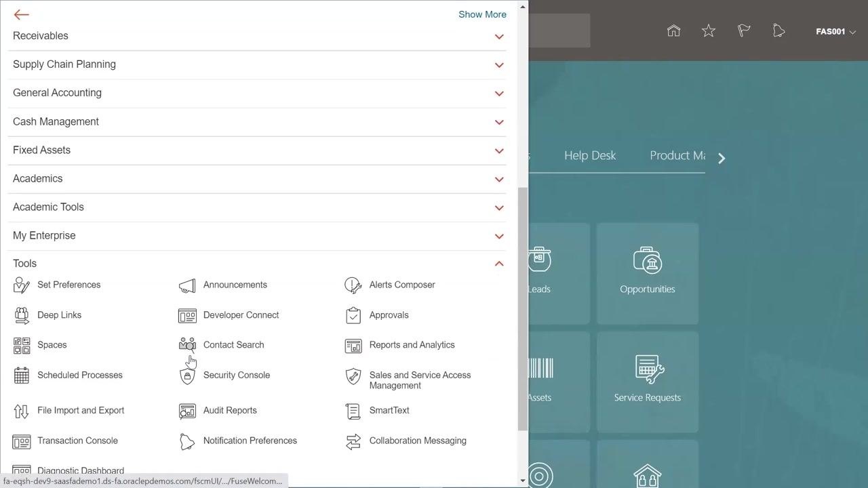Open the Developer Connect icon
Viewport: 868px width, 488px height.
tap(187, 315)
